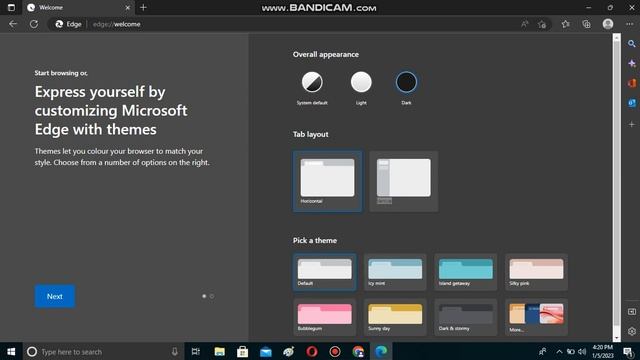The height and width of the screenshot is (360, 640).
Task: Show hidden system tray icons
Action: pyautogui.click(x=559, y=351)
